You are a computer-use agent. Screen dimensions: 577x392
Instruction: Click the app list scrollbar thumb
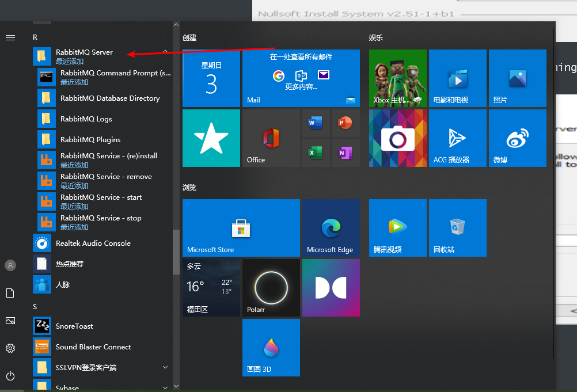(x=176, y=252)
